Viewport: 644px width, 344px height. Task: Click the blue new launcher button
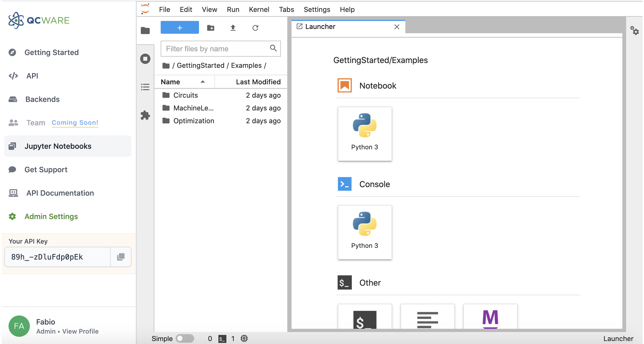(180, 28)
